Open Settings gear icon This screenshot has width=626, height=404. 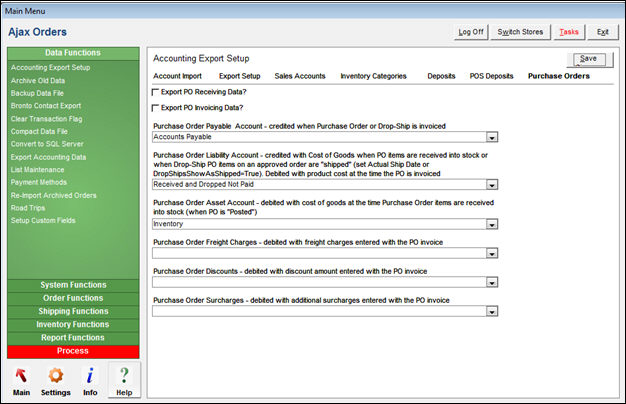coord(55,376)
